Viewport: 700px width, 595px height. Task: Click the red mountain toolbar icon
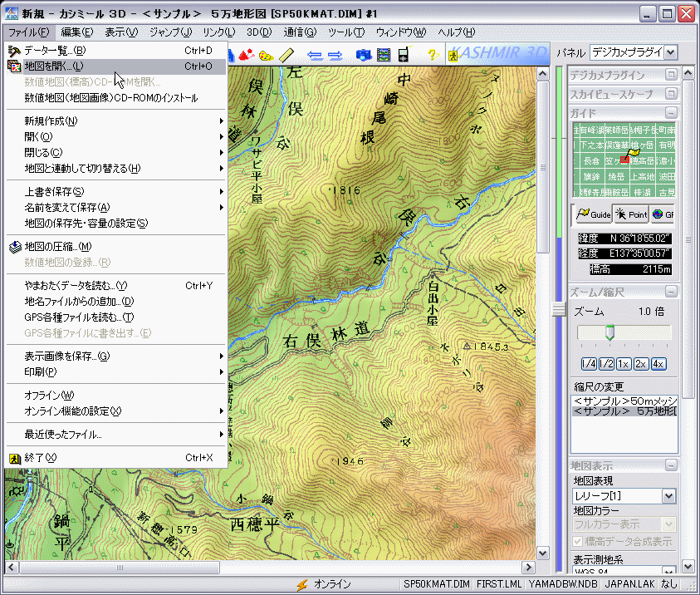point(247,55)
